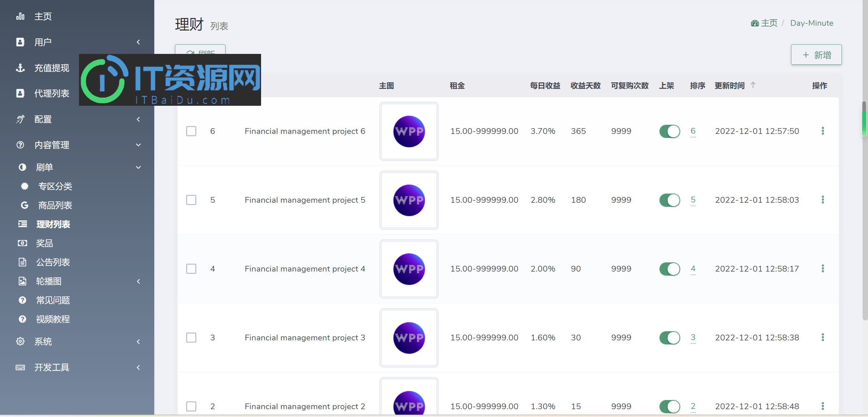Click the 奖品 money icon
Screen dimensions: 868x417
pos(22,243)
